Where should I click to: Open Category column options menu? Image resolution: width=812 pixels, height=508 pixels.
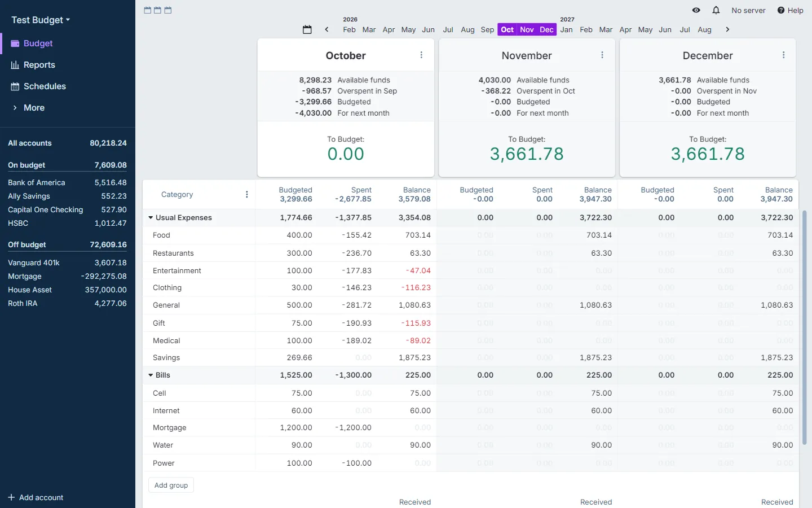click(246, 194)
